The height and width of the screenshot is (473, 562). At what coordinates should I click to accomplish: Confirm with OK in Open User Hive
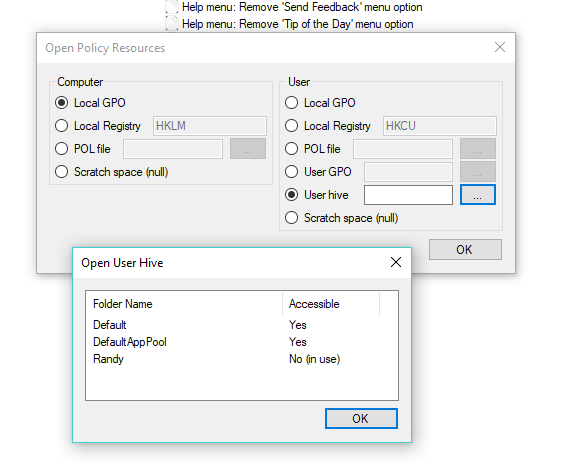(361, 419)
